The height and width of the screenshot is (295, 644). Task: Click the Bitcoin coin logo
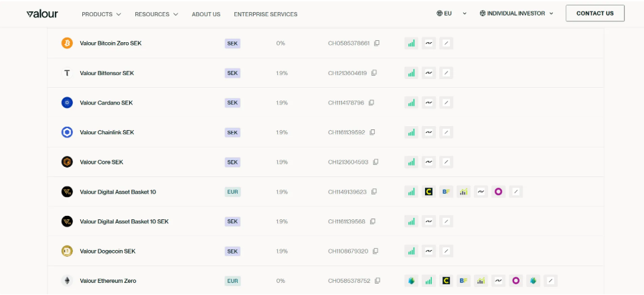click(67, 43)
